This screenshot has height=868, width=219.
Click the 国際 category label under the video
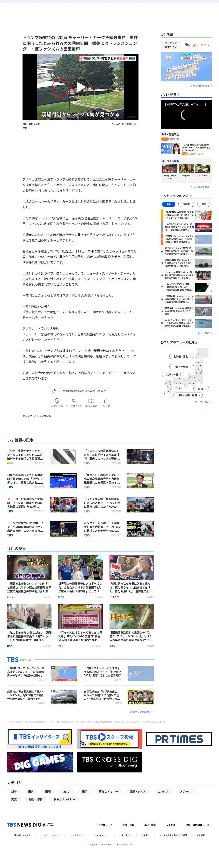tap(25, 128)
